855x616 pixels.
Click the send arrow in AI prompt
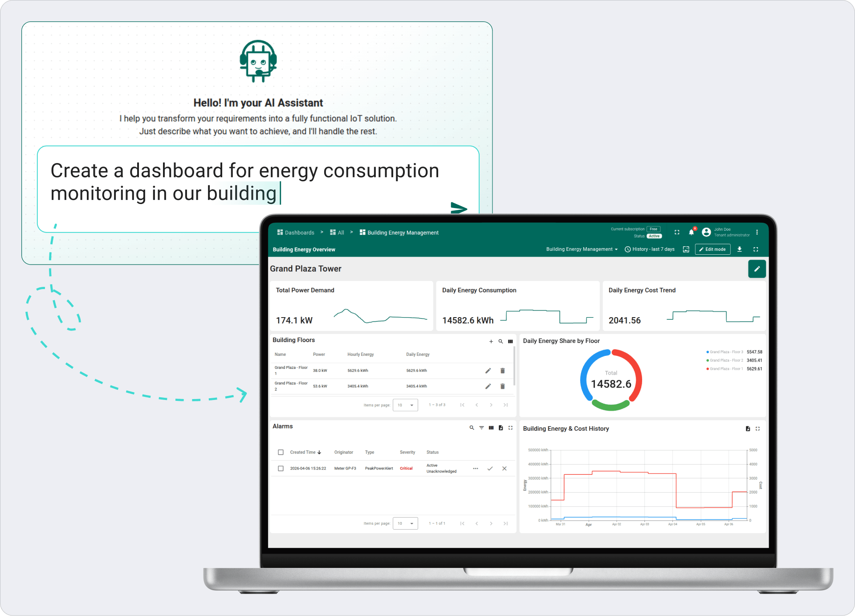[x=459, y=208]
